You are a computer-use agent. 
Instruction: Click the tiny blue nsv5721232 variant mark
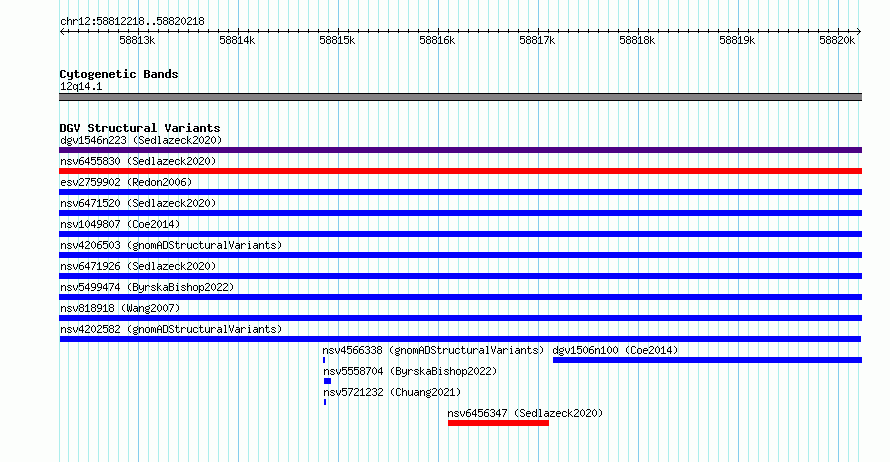point(325,402)
